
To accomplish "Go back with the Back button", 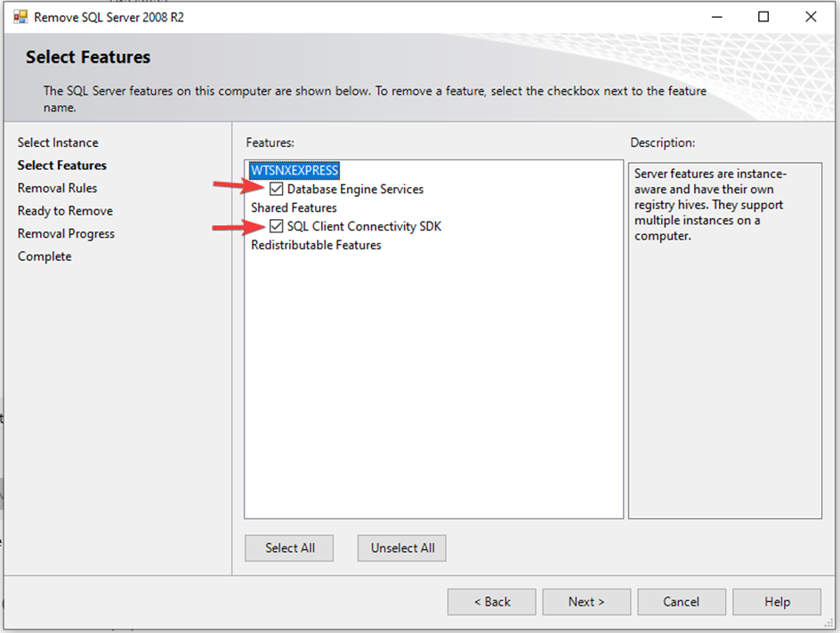I will coord(492,602).
